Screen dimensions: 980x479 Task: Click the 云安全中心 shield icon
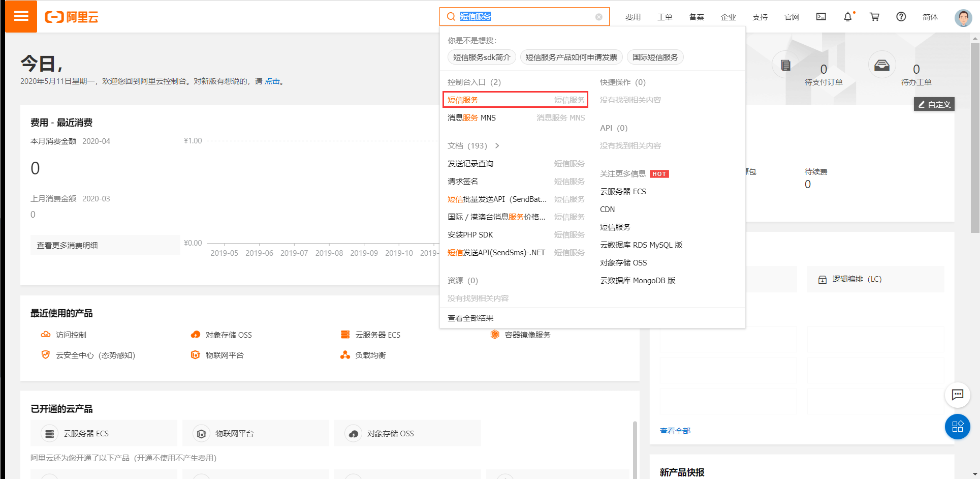click(46, 355)
